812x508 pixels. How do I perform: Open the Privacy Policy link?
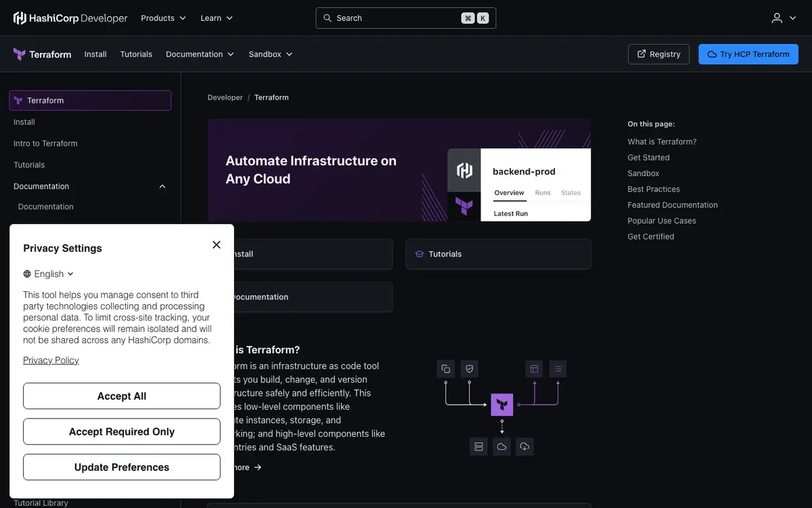pos(51,360)
